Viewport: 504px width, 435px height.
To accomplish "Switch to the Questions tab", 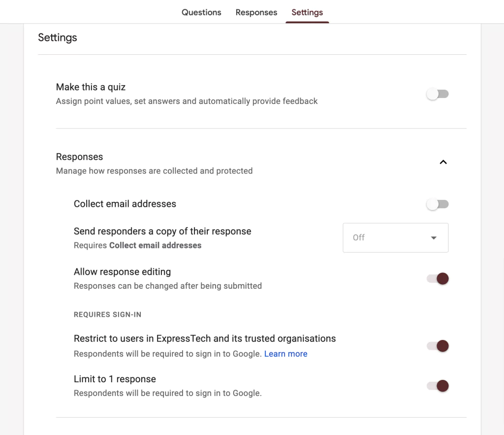I will (x=201, y=12).
